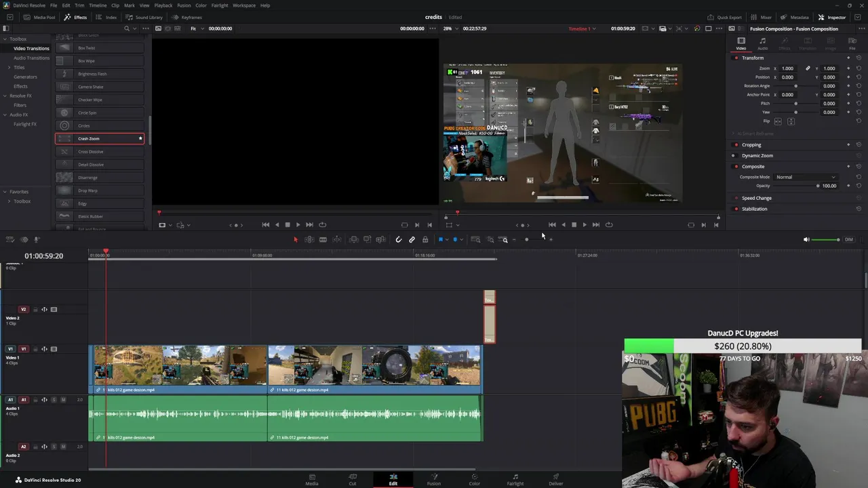
Task: Open the Inspector panel
Action: point(832,17)
